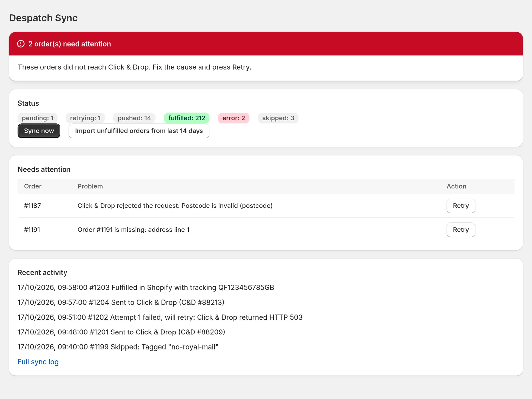Click the '2 order(s) need attention' banner title
The height and width of the screenshot is (399, 532).
[x=69, y=44]
